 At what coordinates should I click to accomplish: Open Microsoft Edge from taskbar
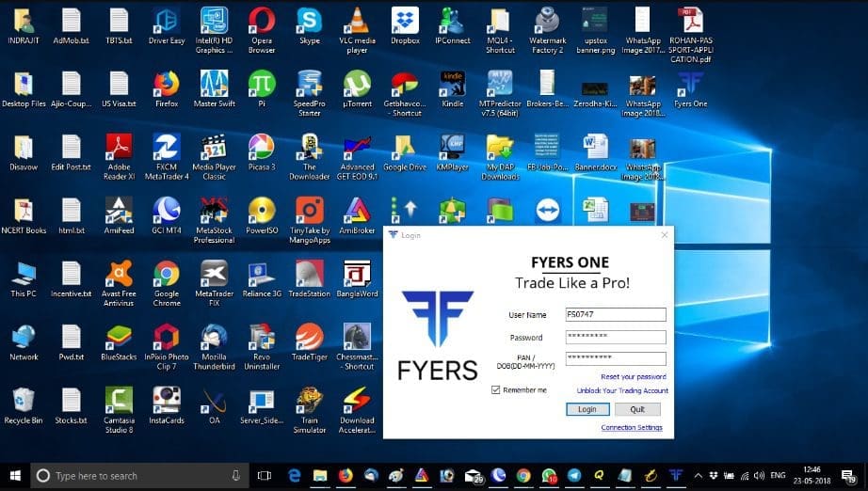[295, 476]
